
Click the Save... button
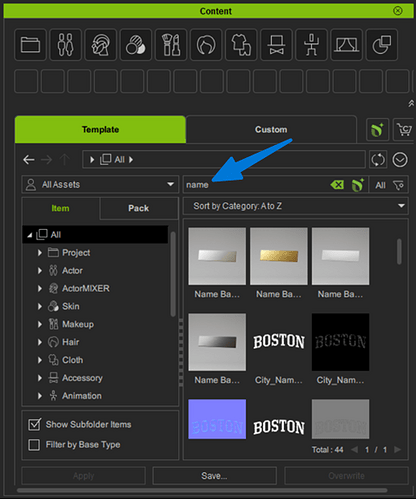point(214,476)
